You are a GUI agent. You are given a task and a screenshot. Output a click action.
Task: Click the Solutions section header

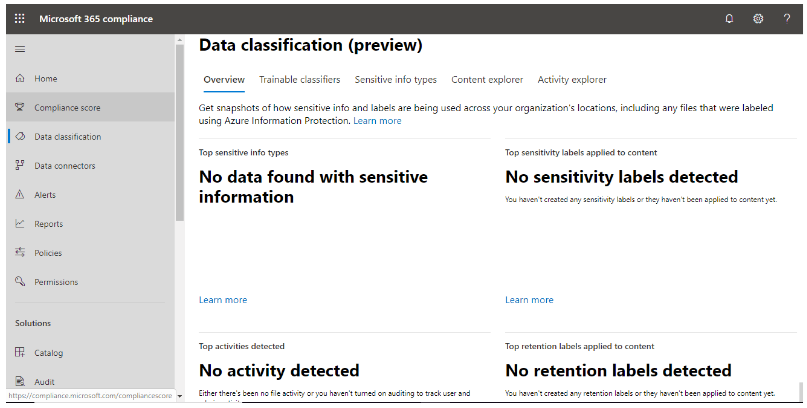click(33, 323)
